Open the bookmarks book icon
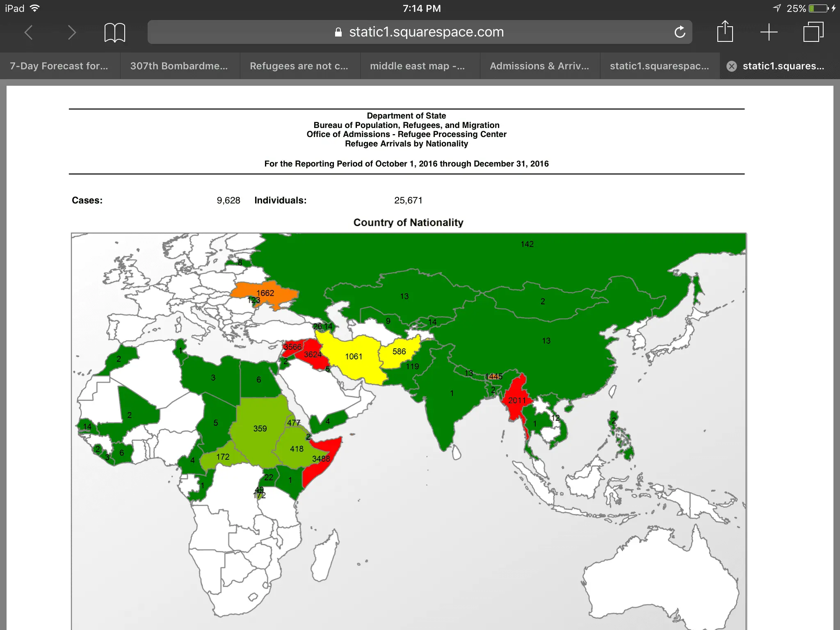 115,32
